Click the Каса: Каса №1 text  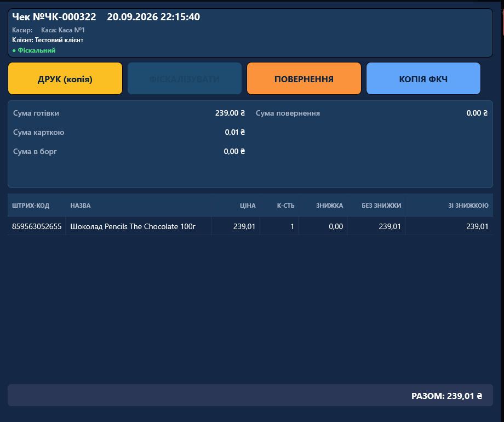point(63,30)
